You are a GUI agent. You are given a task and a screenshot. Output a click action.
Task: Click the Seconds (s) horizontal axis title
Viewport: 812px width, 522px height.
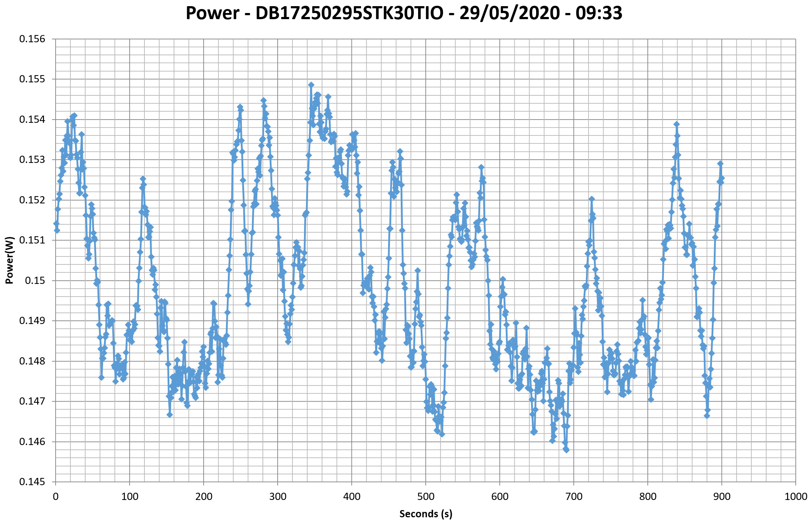[x=426, y=514]
